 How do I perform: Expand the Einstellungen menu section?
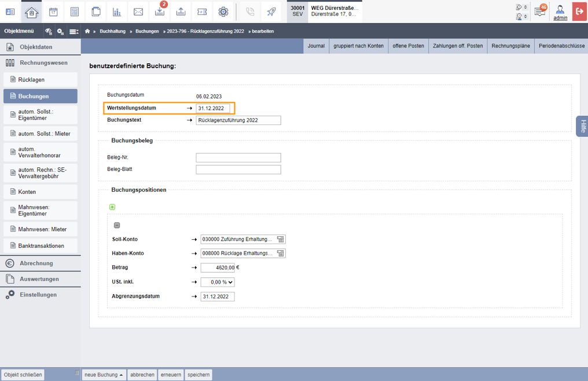click(x=41, y=295)
